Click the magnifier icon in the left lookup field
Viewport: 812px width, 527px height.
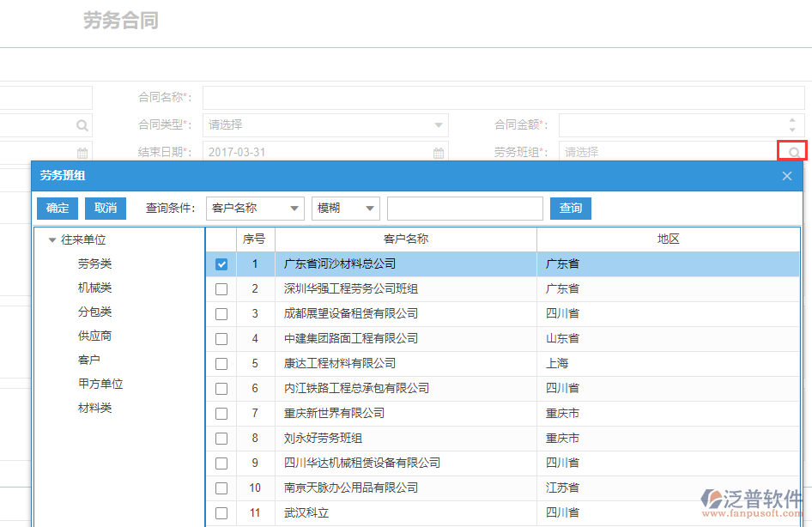click(82, 124)
